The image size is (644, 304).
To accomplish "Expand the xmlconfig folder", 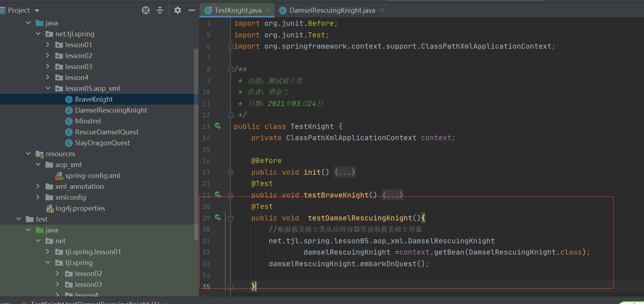I will (x=38, y=197).
